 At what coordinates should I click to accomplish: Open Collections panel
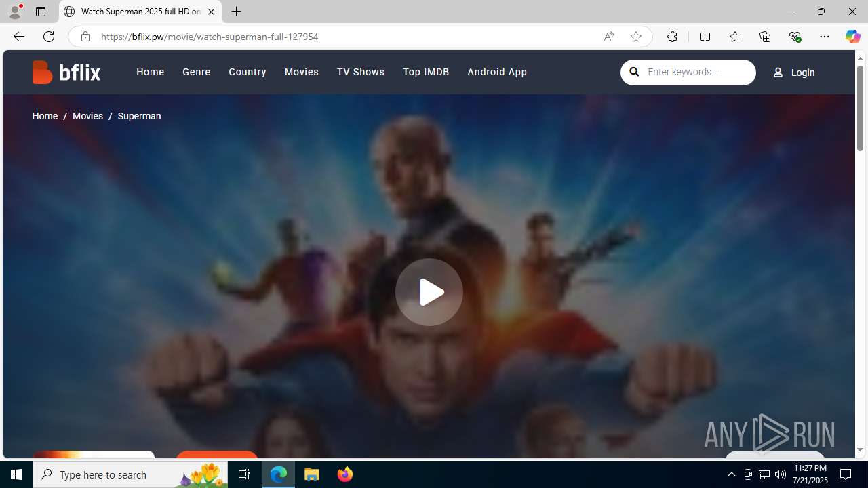764,37
